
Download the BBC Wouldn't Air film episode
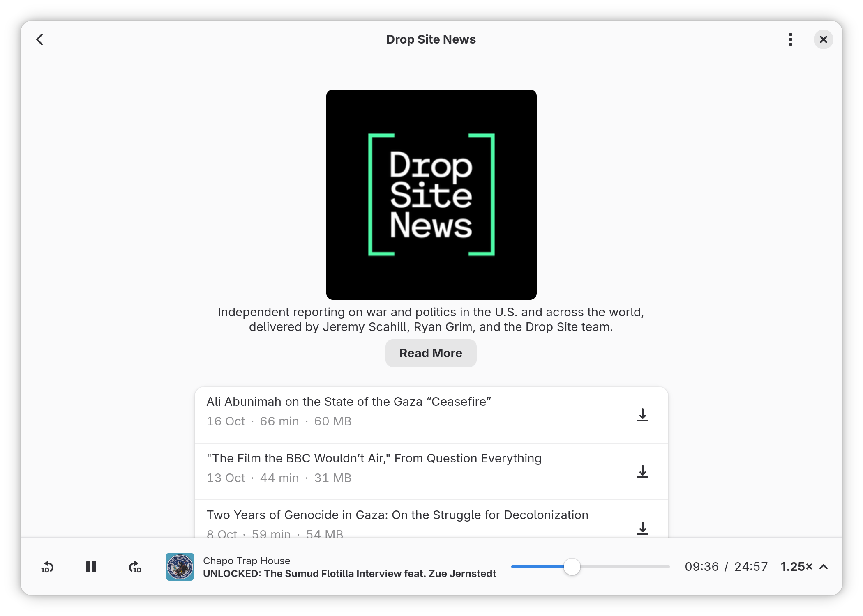(642, 471)
